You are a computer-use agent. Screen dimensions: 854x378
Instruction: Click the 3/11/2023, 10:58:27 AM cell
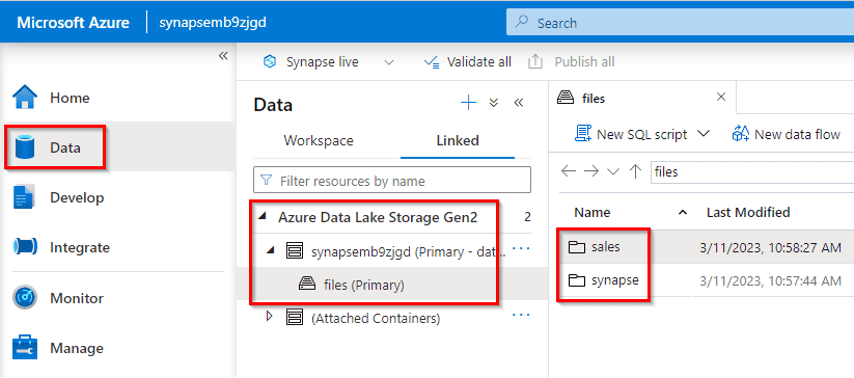tap(771, 248)
